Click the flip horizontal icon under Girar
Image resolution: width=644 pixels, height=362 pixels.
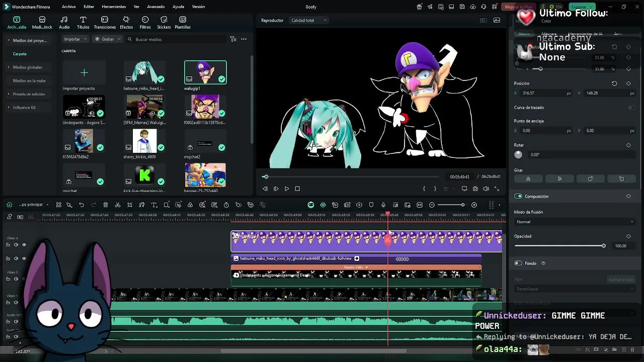pyautogui.click(x=528, y=179)
